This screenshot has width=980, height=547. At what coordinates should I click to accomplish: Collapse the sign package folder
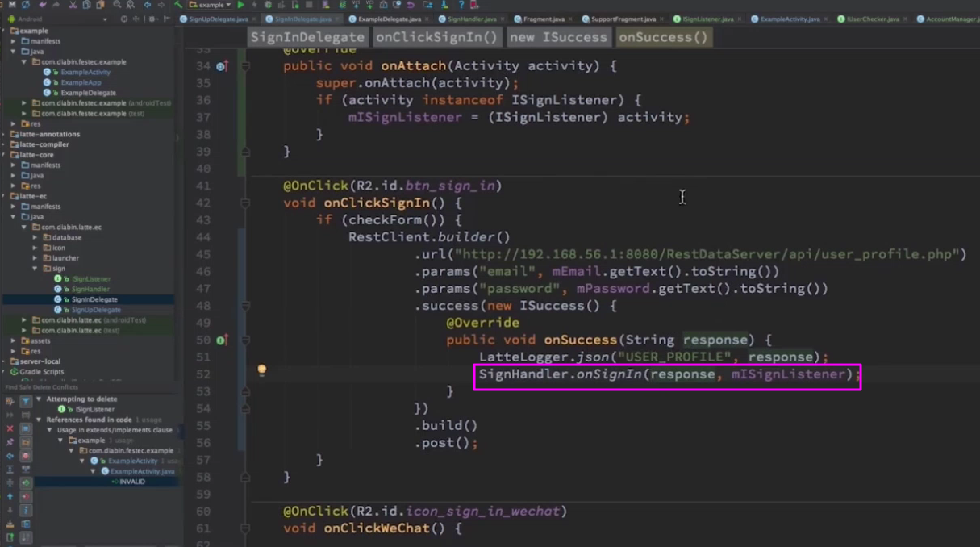[x=35, y=269]
